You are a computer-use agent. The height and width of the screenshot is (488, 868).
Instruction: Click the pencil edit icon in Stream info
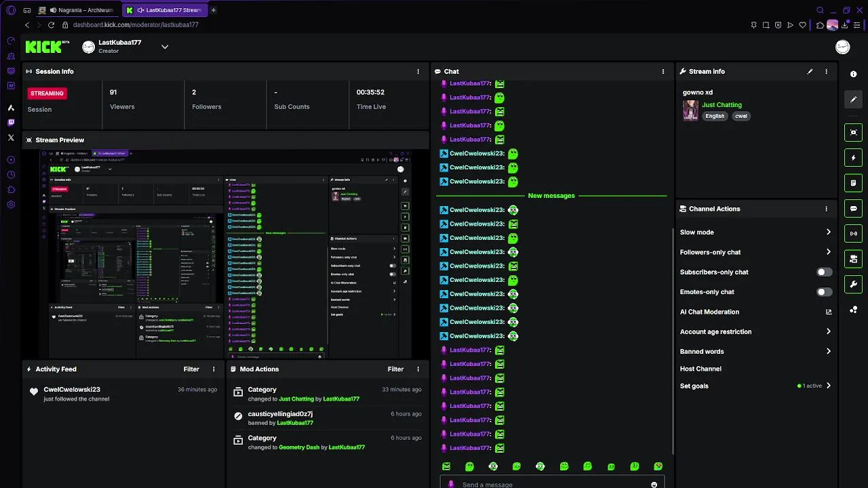click(810, 71)
